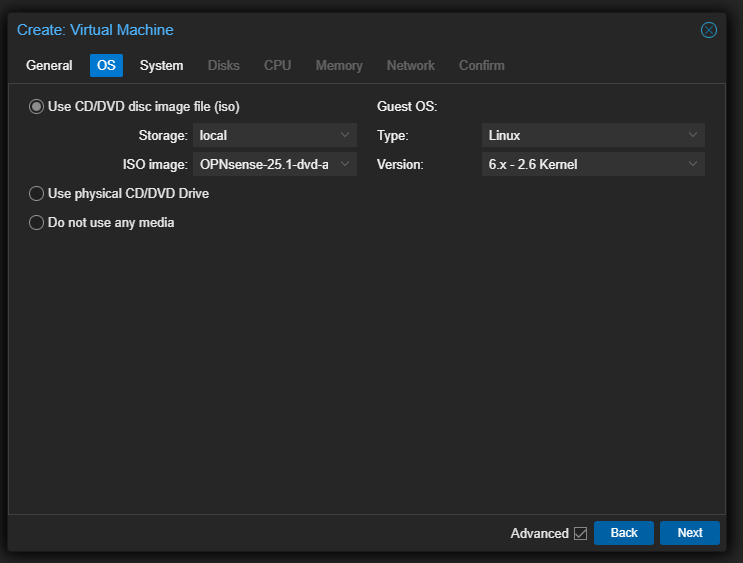This screenshot has height=563, width=743.
Task: Choose Do not use any media
Action: (36, 223)
